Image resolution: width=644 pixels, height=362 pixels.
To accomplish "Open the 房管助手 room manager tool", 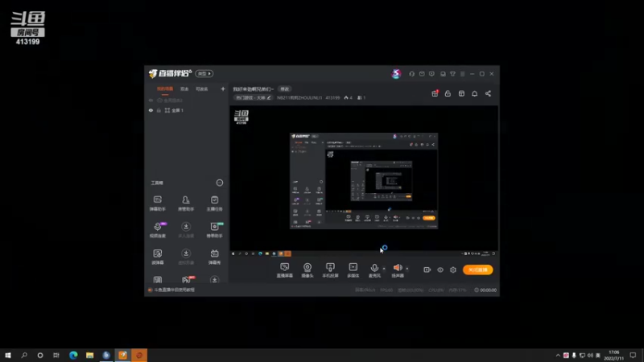I will click(186, 204).
